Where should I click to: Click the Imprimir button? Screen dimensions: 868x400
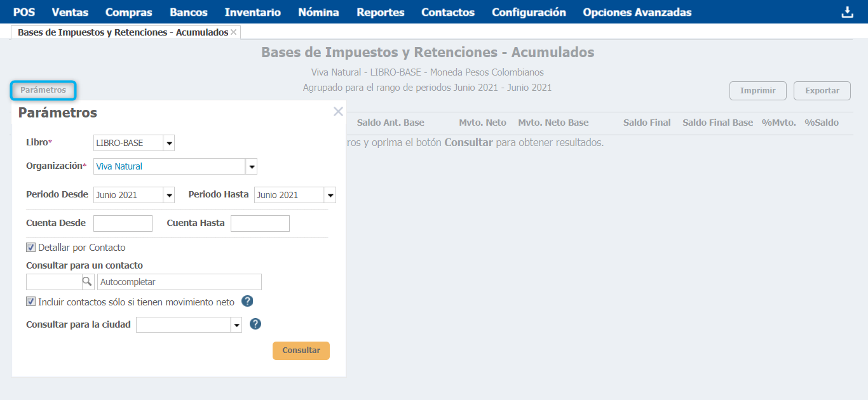[x=757, y=91]
